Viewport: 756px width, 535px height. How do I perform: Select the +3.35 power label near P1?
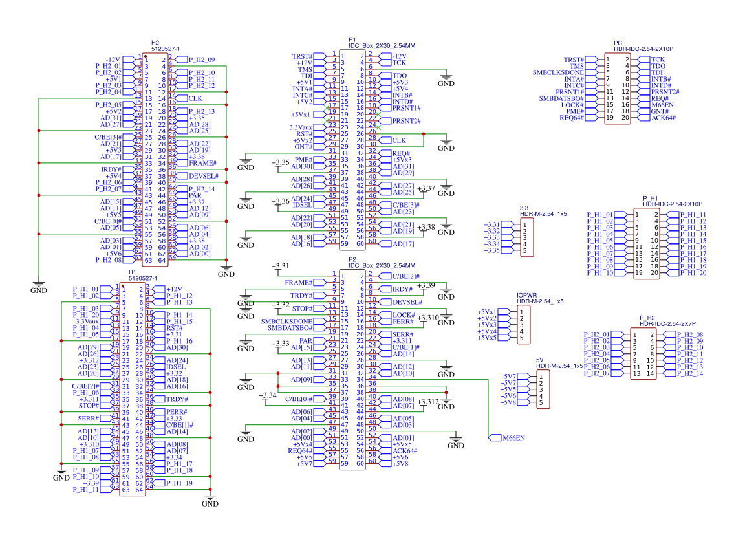pyautogui.click(x=279, y=160)
